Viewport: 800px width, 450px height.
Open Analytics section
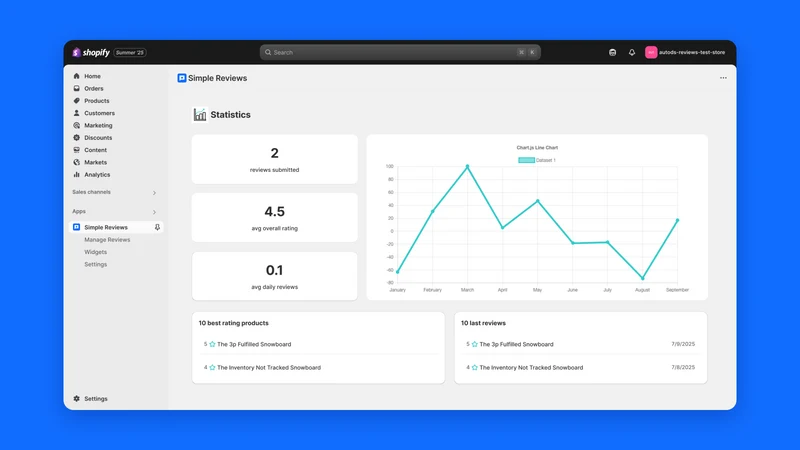97,174
